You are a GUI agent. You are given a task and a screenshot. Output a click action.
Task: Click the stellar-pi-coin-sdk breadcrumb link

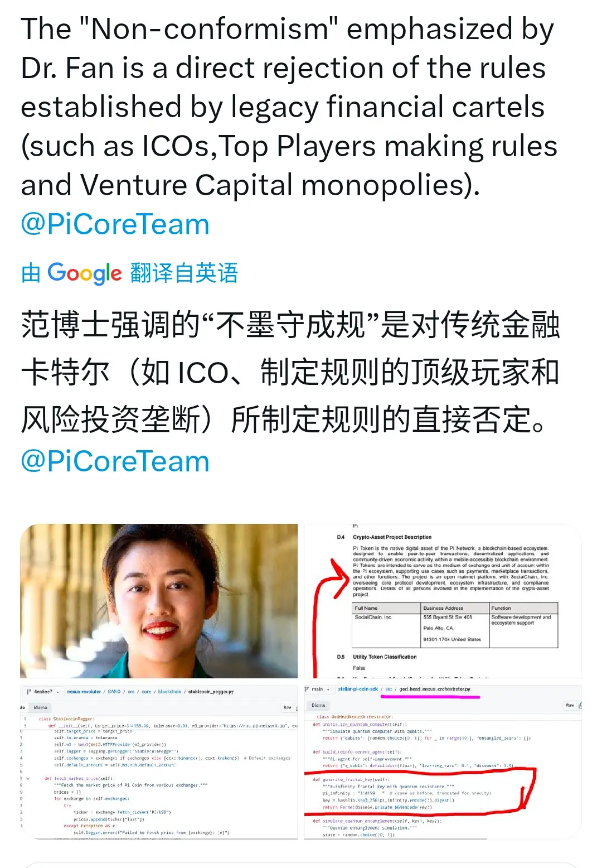[x=358, y=689]
